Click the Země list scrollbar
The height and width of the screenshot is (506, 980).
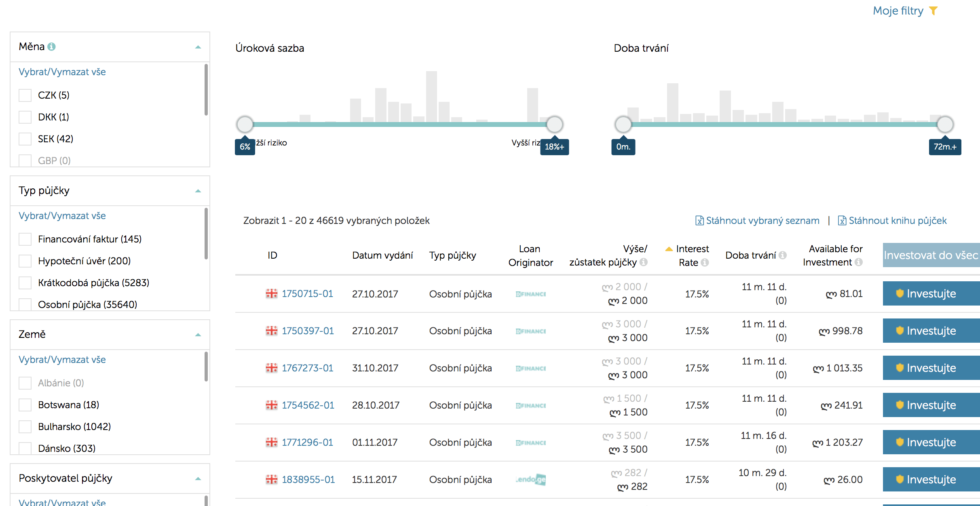tap(206, 367)
